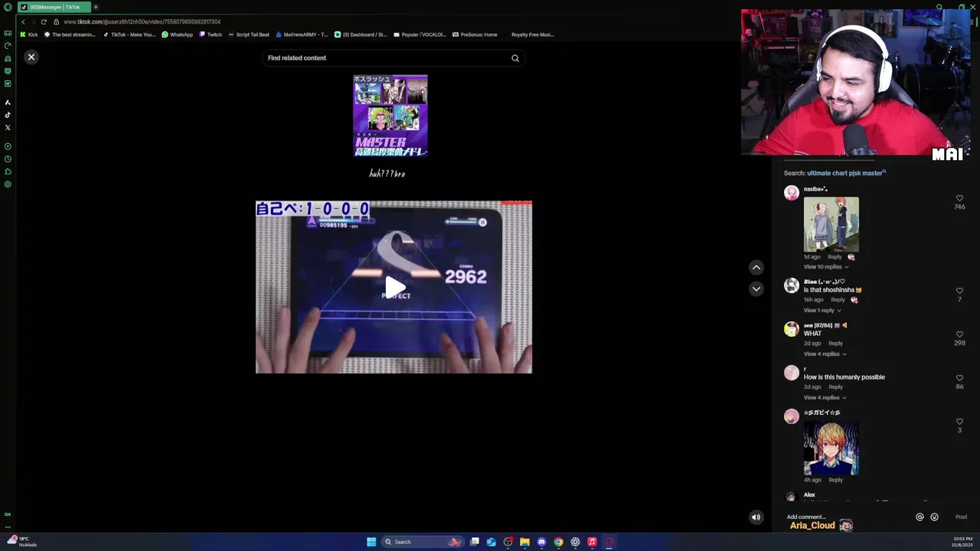Open 'ultimate chart pjsk master' search link

[x=845, y=173]
